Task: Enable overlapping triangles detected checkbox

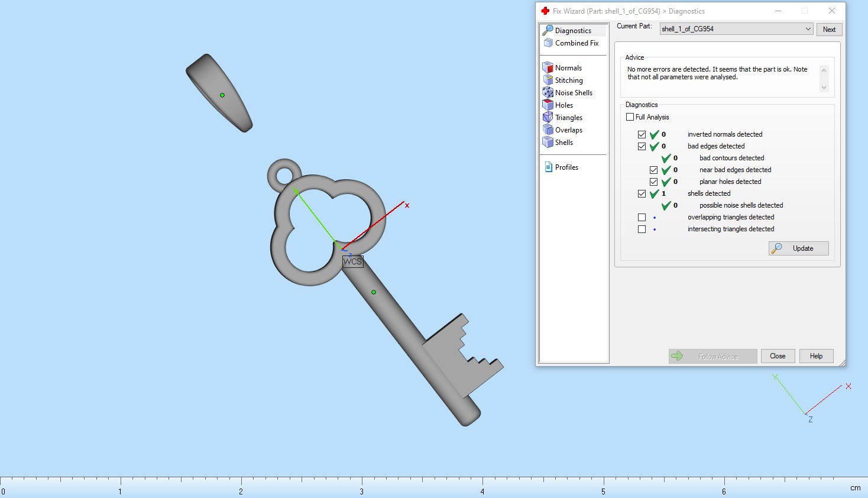Action: pos(642,217)
